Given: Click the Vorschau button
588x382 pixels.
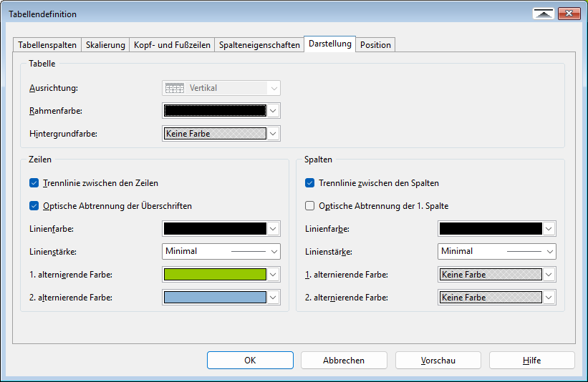Looking at the screenshot, I should 438,361.
